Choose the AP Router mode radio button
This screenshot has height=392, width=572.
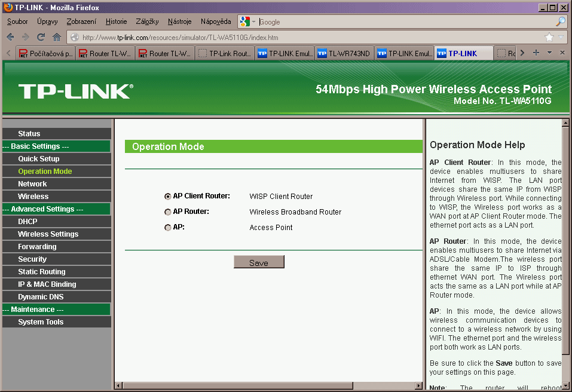tap(167, 212)
